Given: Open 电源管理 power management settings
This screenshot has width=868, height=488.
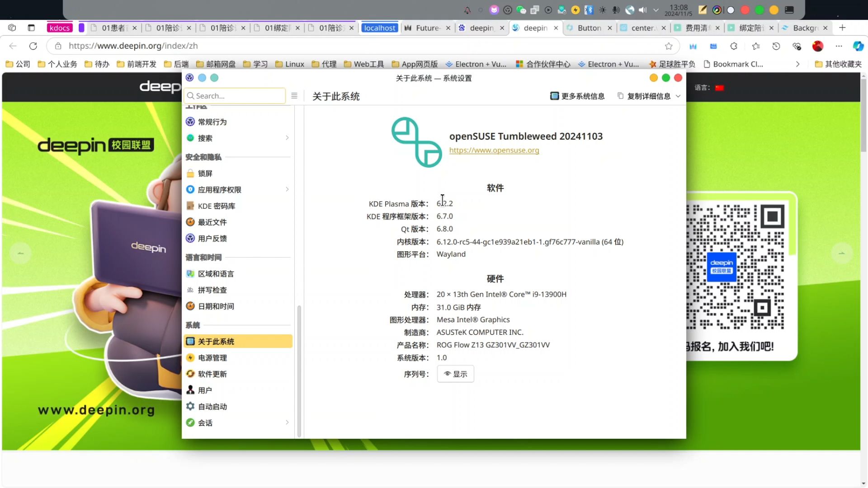Looking at the screenshot, I should 238,358.
